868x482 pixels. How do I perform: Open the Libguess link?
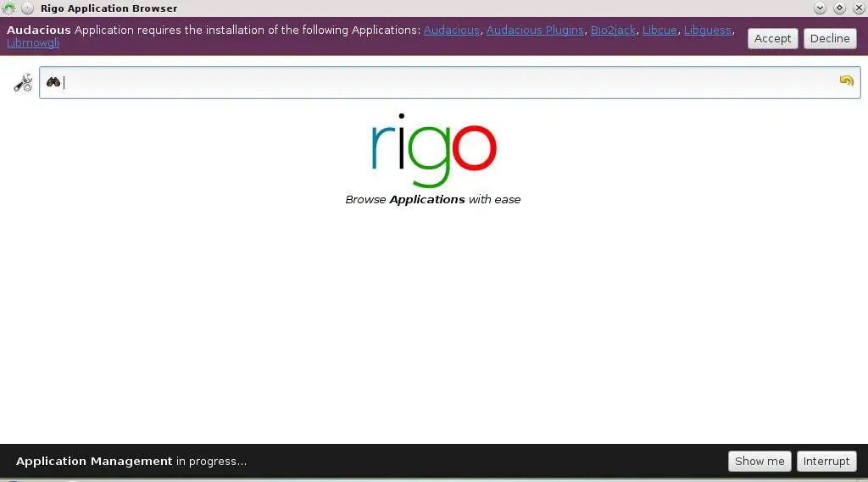pyautogui.click(x=708, y=30)
